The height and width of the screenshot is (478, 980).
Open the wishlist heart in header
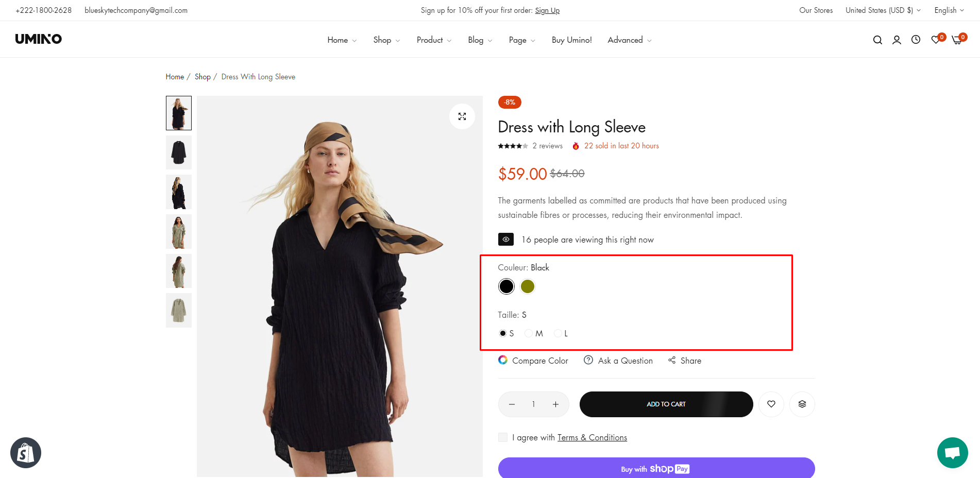click(936, 40)
